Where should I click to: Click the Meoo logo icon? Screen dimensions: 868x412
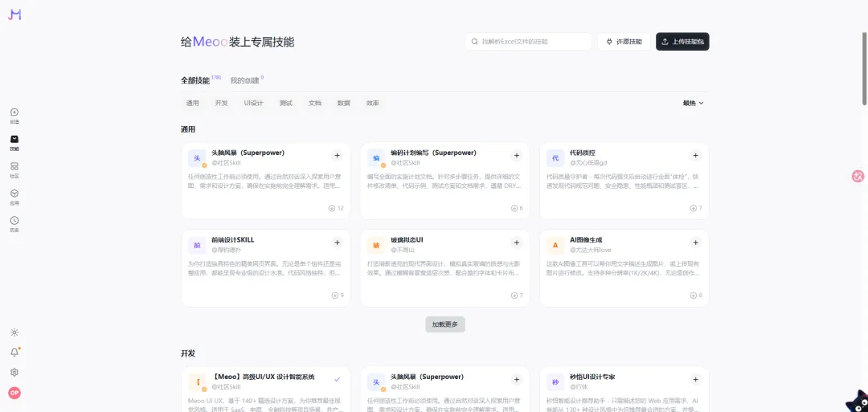pos(14,15)
